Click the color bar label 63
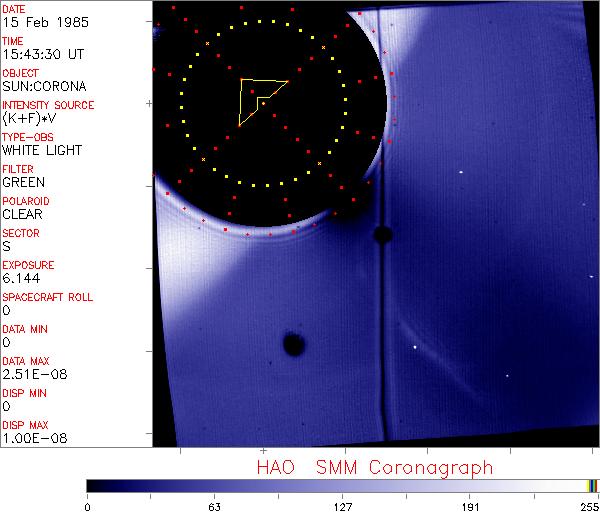The image size is (600, 512). pos(215,507)
